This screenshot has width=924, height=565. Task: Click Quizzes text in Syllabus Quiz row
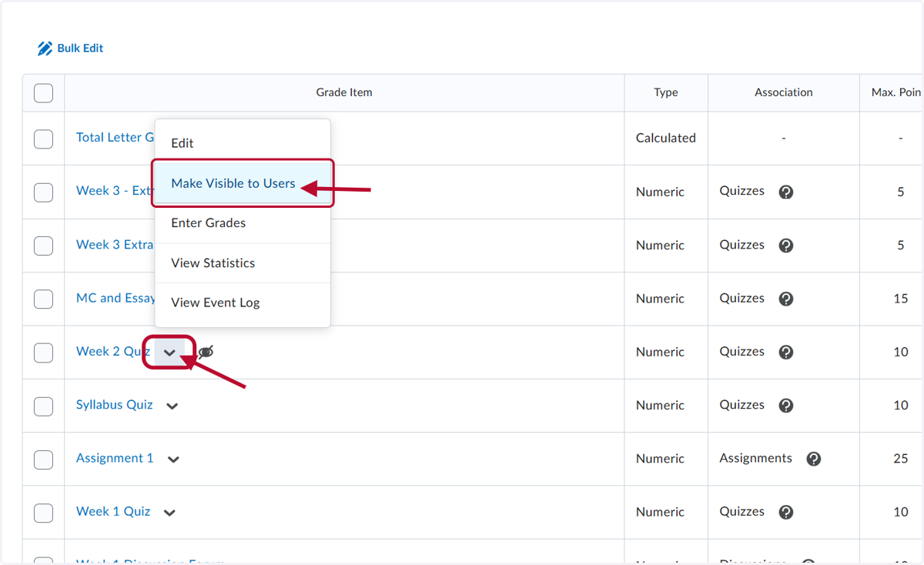(x=742, y=405)
